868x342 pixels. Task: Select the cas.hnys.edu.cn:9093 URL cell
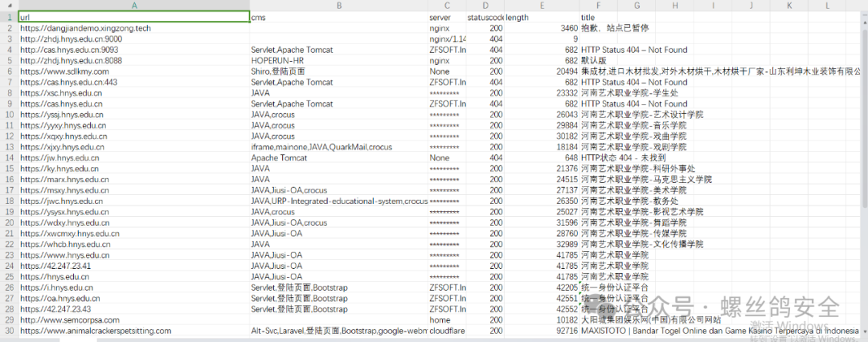tap(134, 50)
